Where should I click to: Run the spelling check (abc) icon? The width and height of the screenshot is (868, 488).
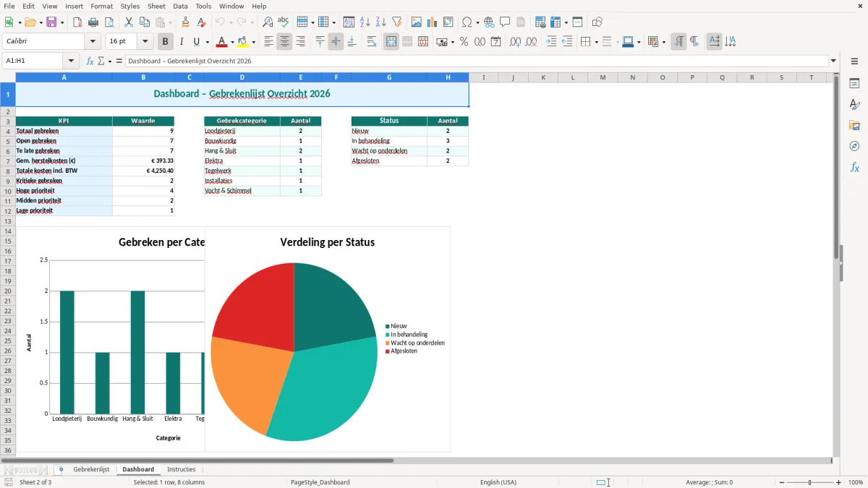[284, 22]
